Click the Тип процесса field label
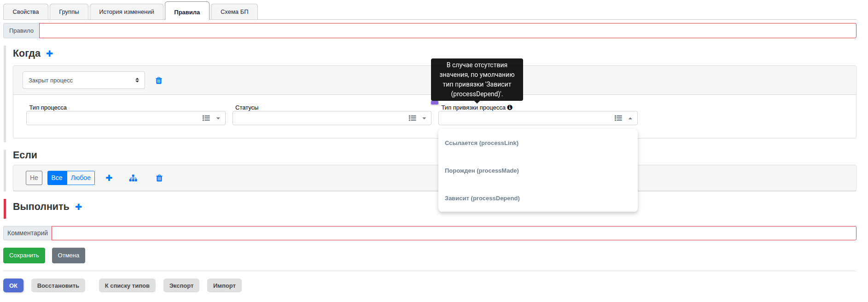The height and width of the screenshot is (302, 868). coord(48,107)
